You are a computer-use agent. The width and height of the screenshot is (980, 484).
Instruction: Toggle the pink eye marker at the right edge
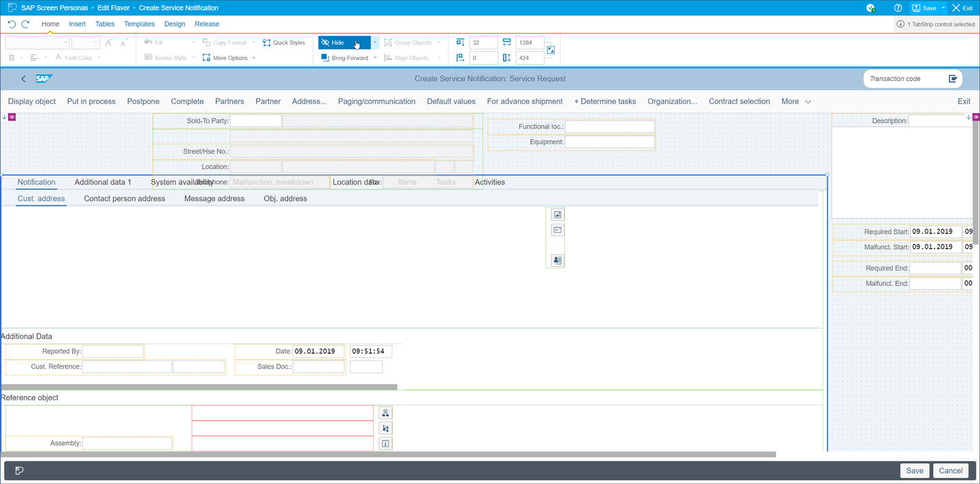coord(976,117)
